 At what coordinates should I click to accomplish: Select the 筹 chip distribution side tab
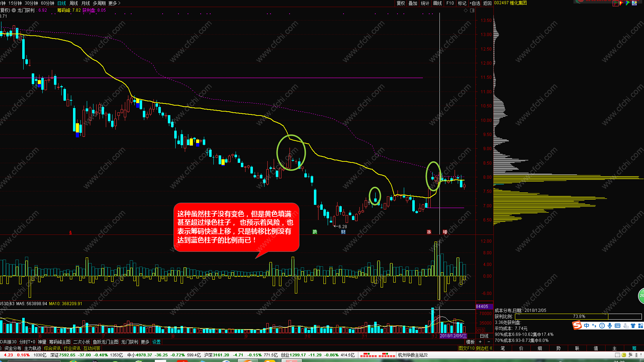tap(634, 348)
